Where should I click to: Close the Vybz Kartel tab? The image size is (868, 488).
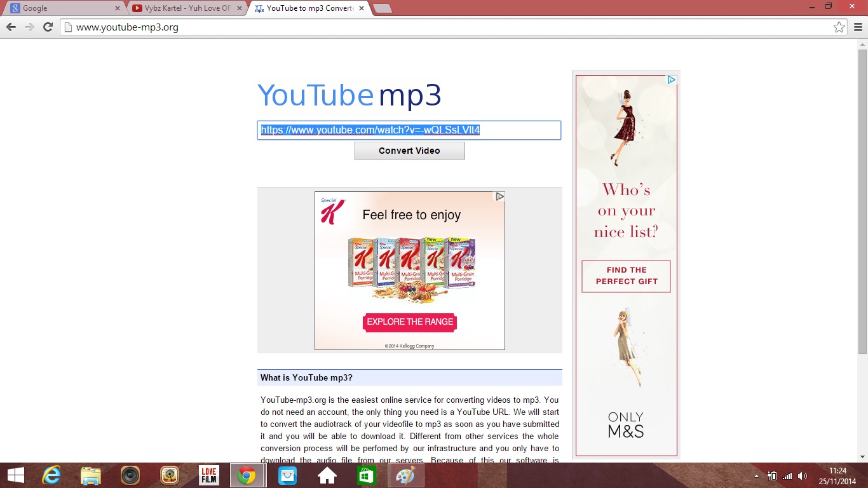click(x=240, y=8)
